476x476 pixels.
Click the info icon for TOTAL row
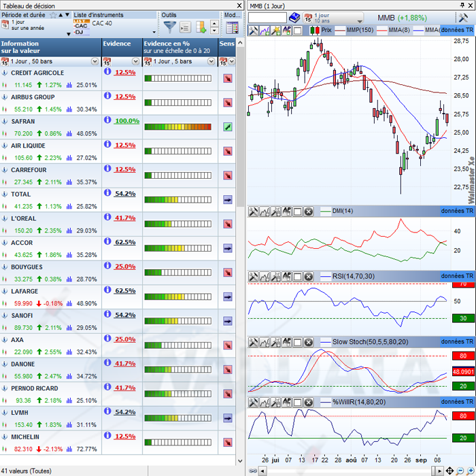[x=107, y=192]
